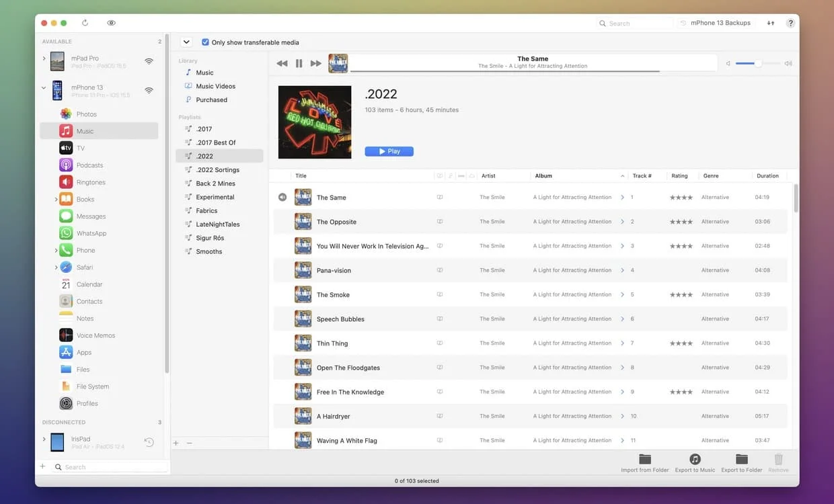
Task: Open the transfers arrows icon in title bar
Action: pos(770,23)
